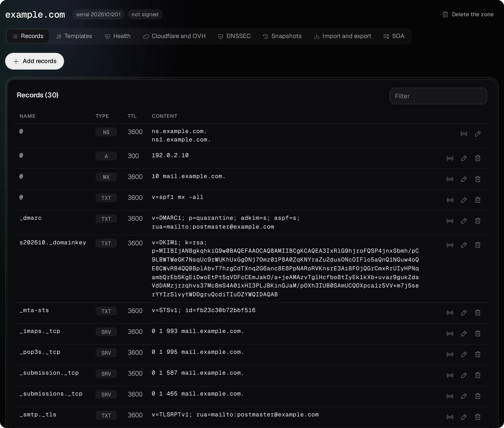Open the Snapshots tab
504x428 pixels.
(x=282, y=36)
